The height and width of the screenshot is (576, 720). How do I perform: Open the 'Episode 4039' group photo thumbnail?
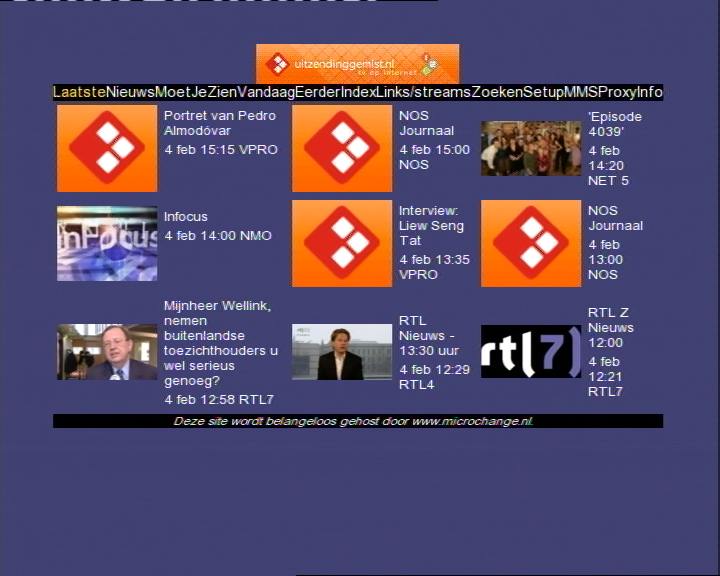(x=531, y=148)
